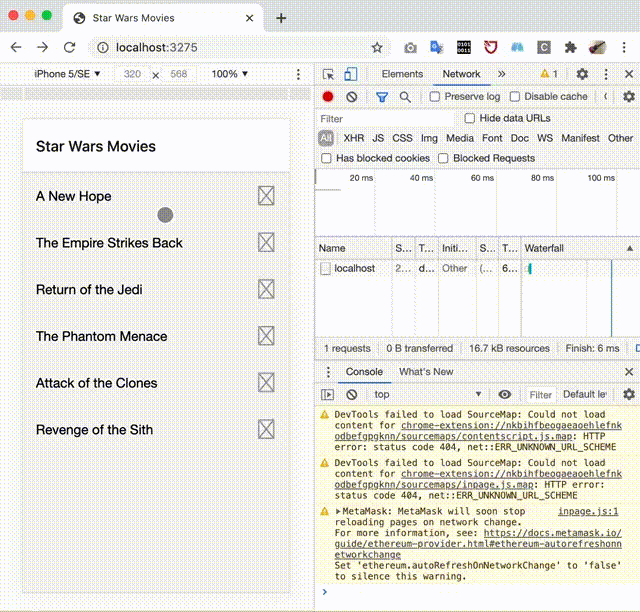Click the warning count badge
Screen dimensions: 640x612
[549, 74]
